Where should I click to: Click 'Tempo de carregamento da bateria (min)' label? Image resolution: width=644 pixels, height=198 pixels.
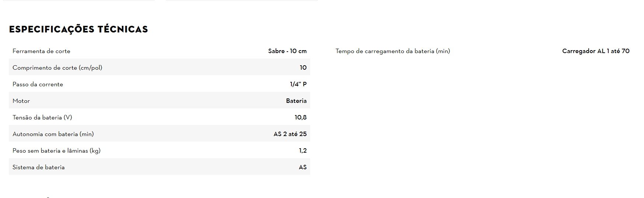(x=393, y=51)
